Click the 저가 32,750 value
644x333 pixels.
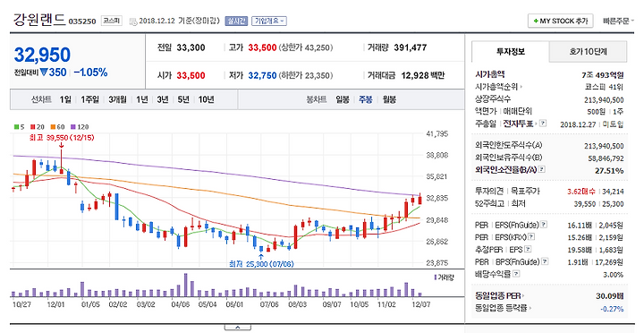[262, 76]
